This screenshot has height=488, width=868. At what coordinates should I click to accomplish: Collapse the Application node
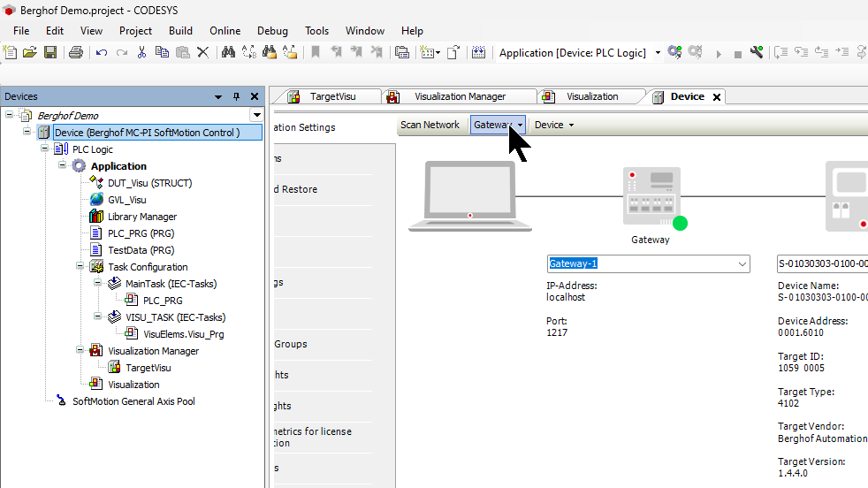63,165
